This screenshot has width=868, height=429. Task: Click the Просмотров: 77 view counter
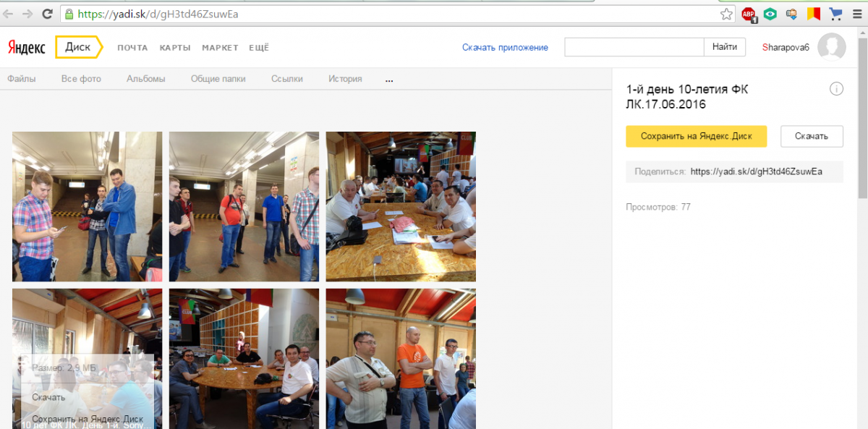[658, 207]
